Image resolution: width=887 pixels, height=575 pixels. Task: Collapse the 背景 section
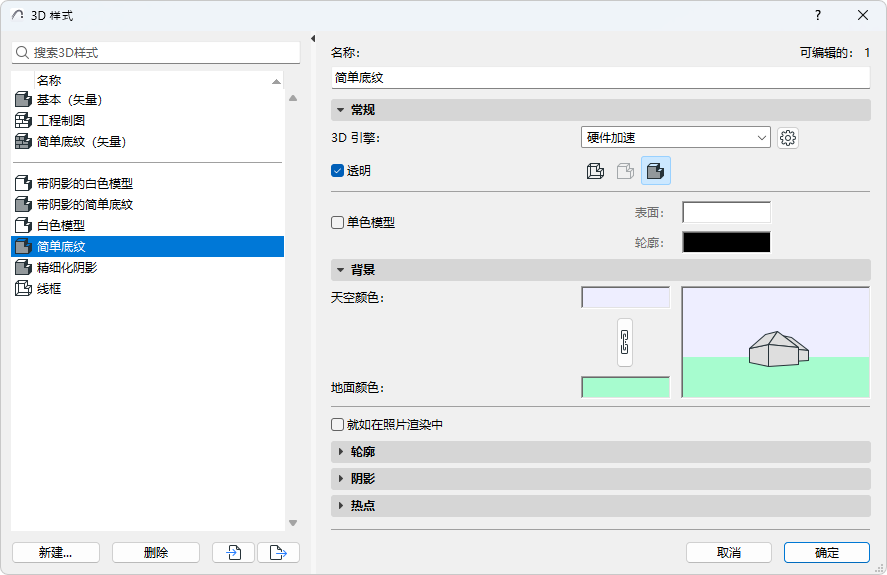click(x=600, y=270)
